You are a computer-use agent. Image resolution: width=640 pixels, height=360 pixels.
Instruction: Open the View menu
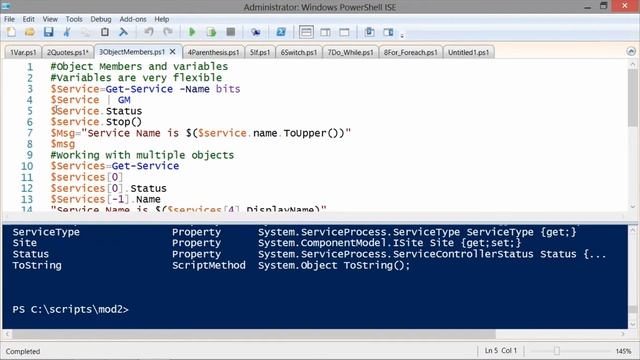[50, 19]
